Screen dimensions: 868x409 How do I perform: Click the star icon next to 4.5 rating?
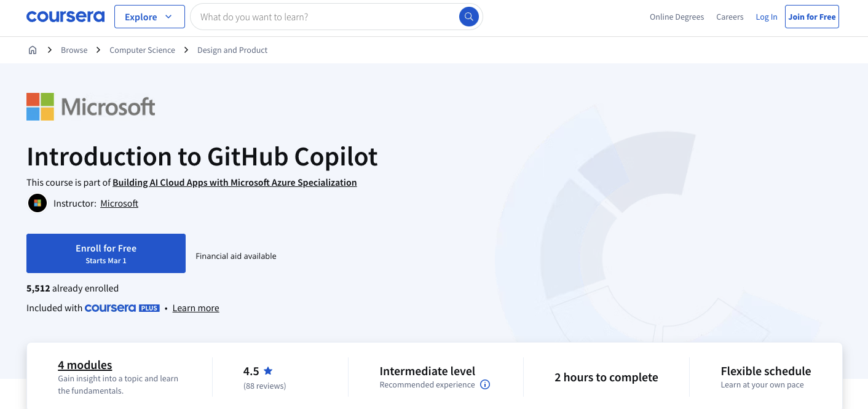(267, 370)
